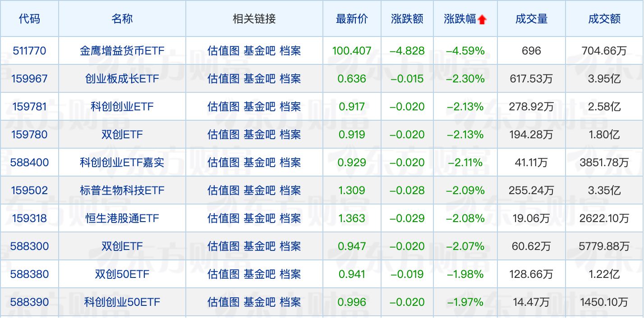Image resolution: width=644 pixels, height=318 pixels.
Task: Click the 成交额 column header
Action: 604,19
